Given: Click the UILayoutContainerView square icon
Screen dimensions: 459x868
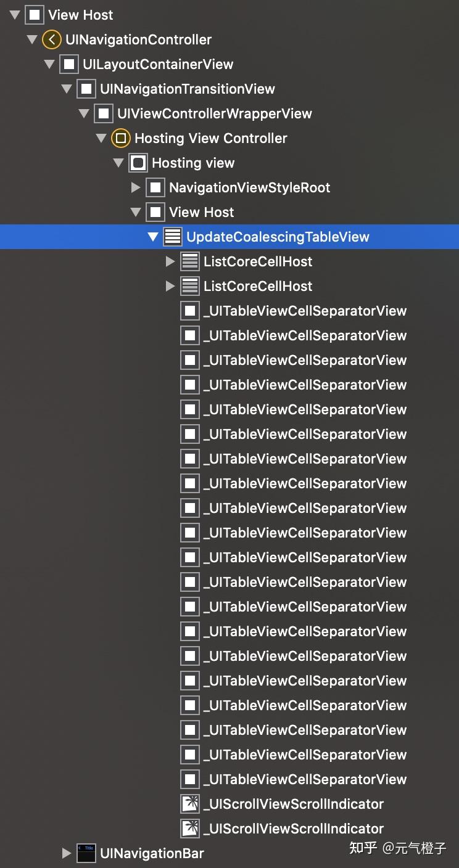Looking at the screenshot, I should click(68, 65).
